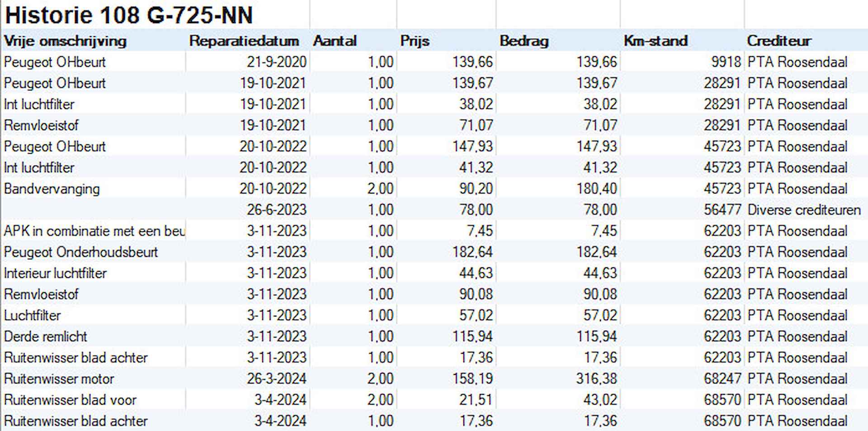
Task: Select the Km-stand value 9918
Action: coord(726,62)
